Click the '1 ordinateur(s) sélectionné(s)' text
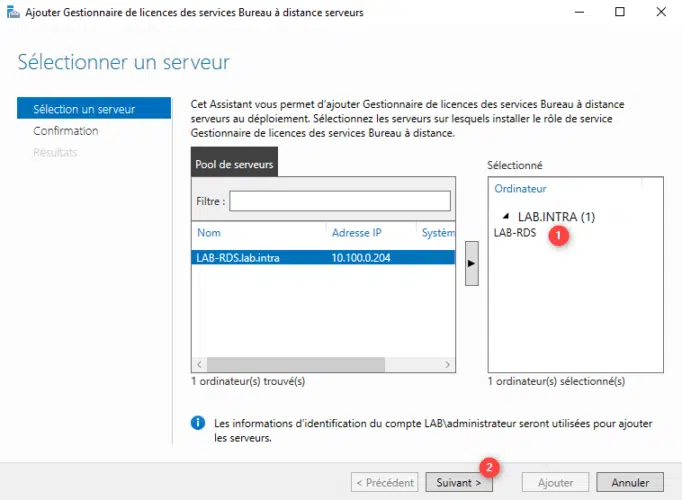This screenshot has height=500, width=682. 556,381
